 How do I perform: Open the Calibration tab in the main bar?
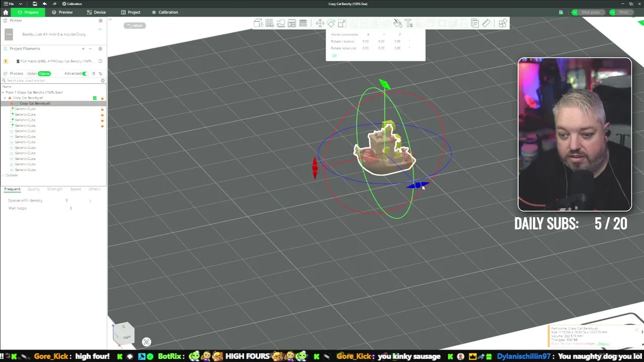coord(165,12)
